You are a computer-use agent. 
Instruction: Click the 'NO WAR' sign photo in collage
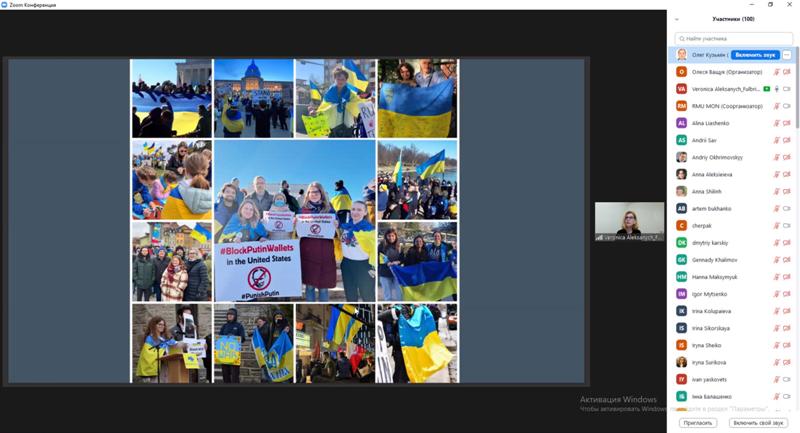tap(254, 343)
